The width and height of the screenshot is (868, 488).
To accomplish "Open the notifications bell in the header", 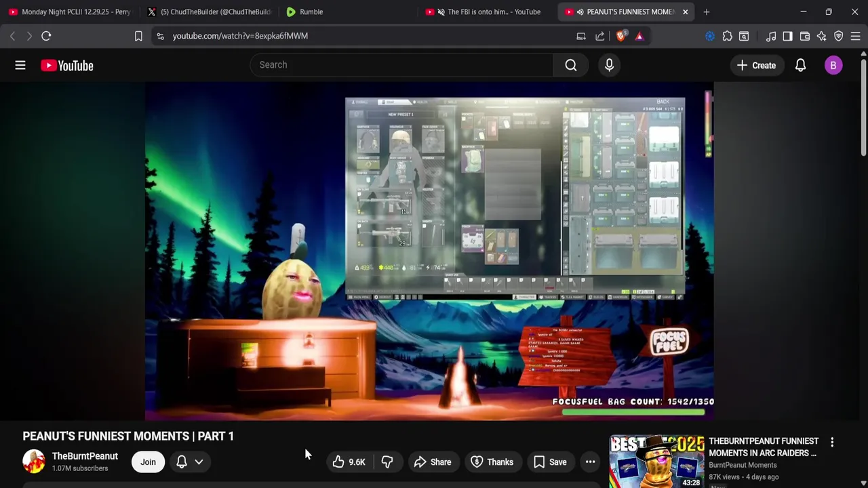I will pos(800,65).
